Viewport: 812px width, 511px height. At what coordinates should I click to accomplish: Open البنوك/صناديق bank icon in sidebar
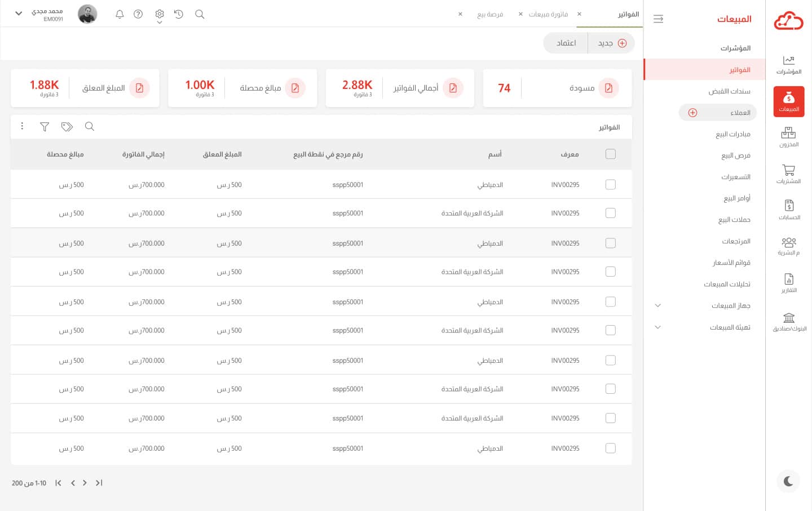pyautogui.click(x=788, y=322)
